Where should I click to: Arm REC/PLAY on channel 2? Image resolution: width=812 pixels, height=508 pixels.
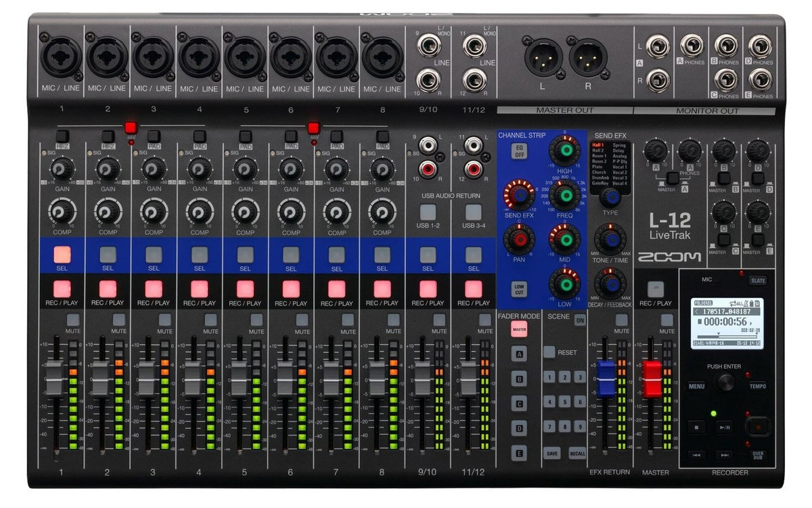point(108,289)
